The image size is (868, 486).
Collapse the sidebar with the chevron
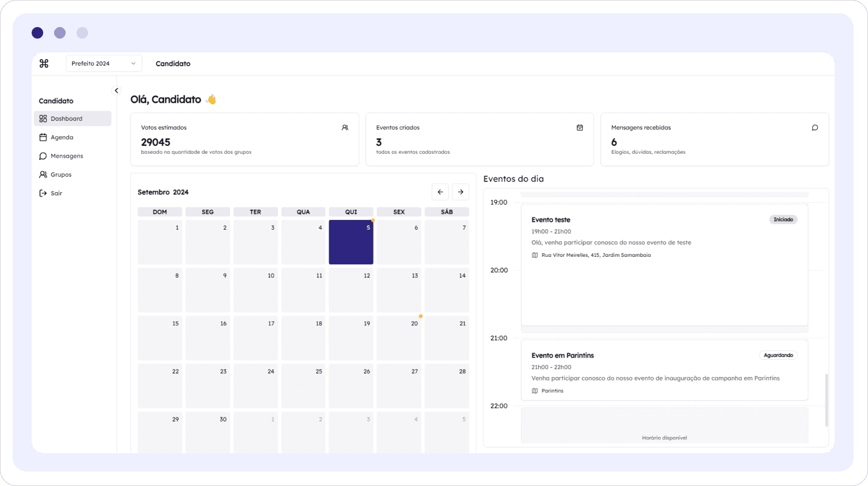(116, 90)
